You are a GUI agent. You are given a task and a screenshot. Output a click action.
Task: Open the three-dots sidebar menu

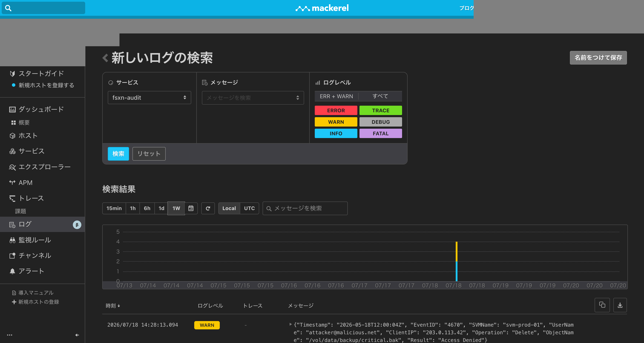10,335
